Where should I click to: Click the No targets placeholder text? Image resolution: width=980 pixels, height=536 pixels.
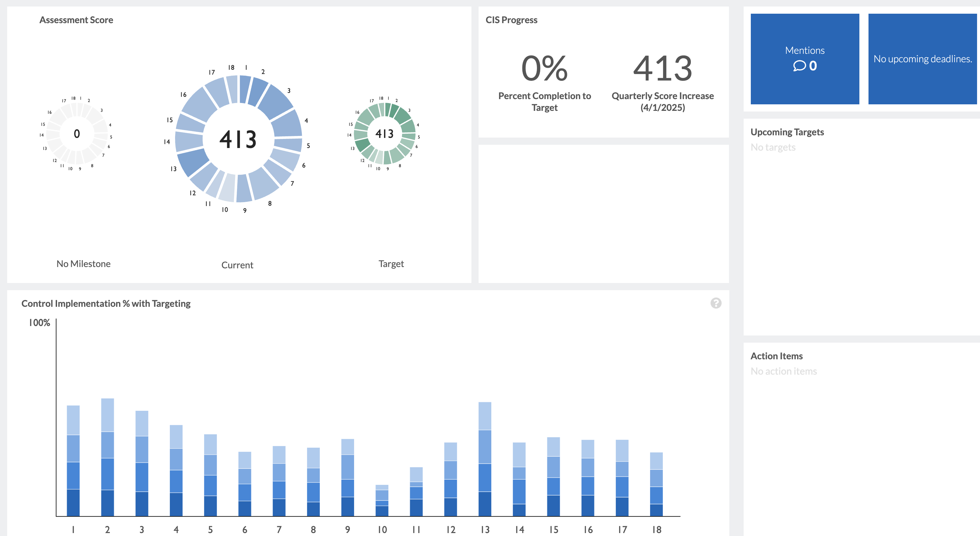773,147
